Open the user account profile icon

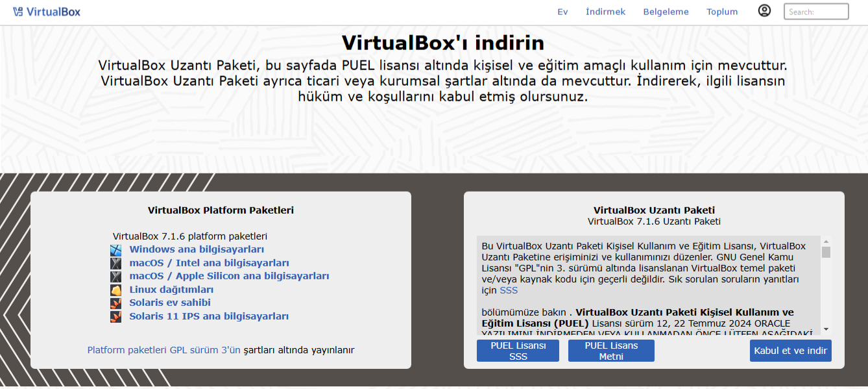click(x=765, y=10)
